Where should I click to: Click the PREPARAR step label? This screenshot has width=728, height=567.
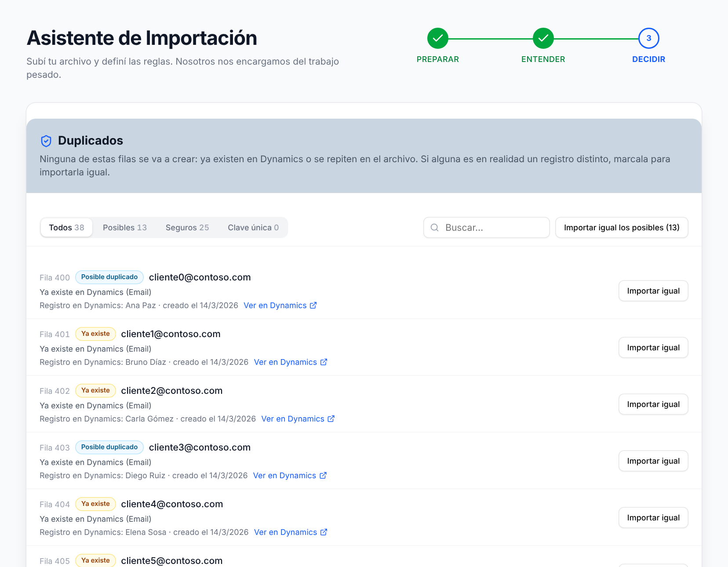pos(437,59)
